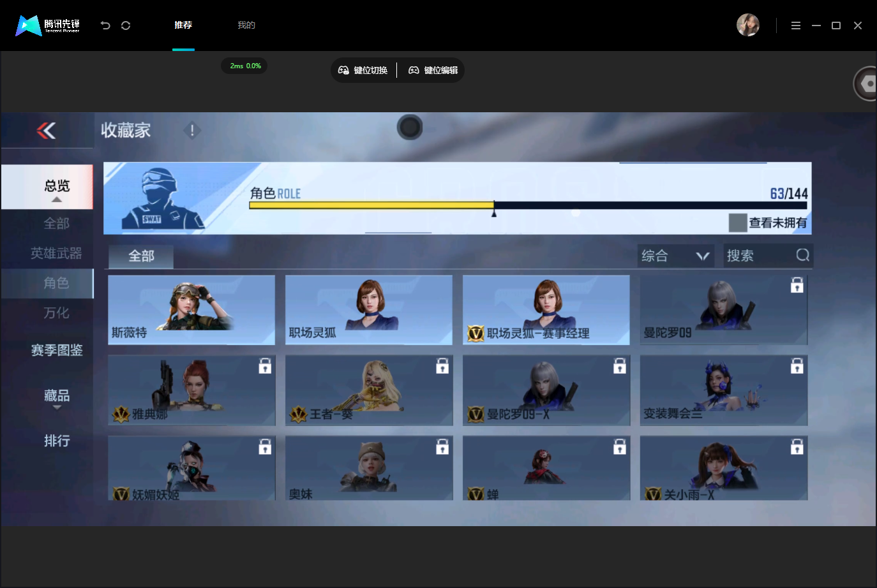Click the refresh icon in top bar
This screenshot has height=588, width=877.
tap(126, 26)
